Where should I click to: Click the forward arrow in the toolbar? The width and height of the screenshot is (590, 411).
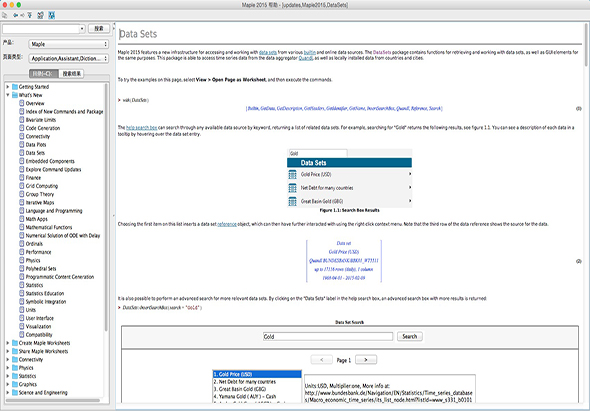(x=22, y=15)
